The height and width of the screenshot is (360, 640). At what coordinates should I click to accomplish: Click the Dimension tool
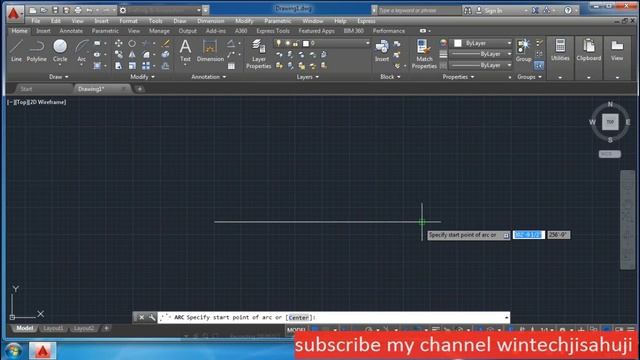pos(210,51)
